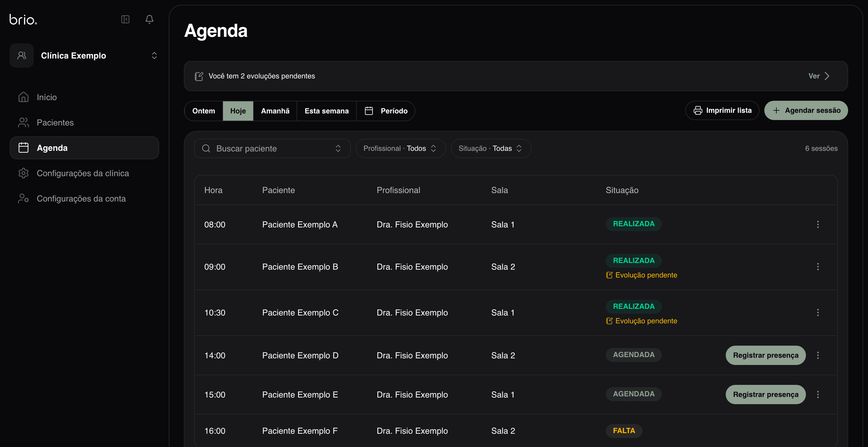Screen dimensions: 868x447
Task: Click REALIZADA badge on the 08:00 row
Action: [634, 224]
